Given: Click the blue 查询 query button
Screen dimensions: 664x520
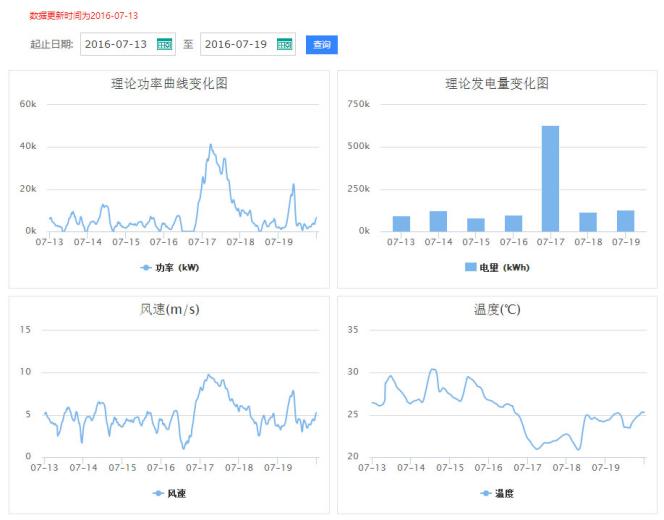Looking at the screenshot, I should point(321,45).
